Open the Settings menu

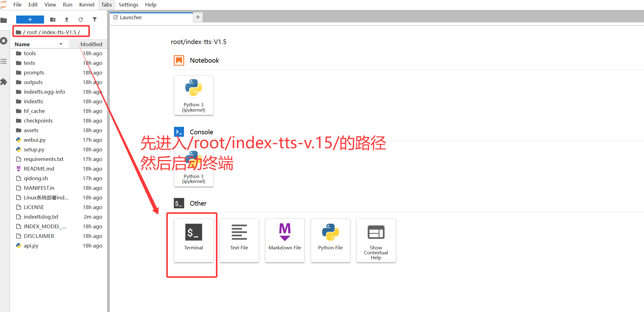point(128,5)
